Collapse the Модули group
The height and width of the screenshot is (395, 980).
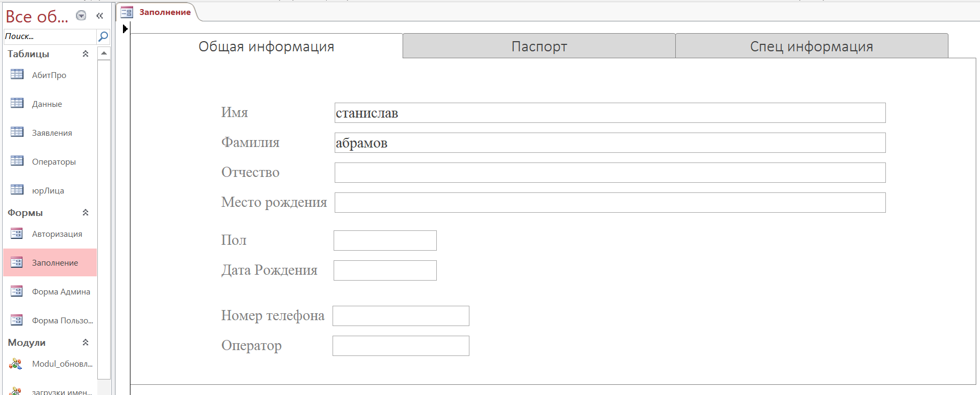pos(86,343)
